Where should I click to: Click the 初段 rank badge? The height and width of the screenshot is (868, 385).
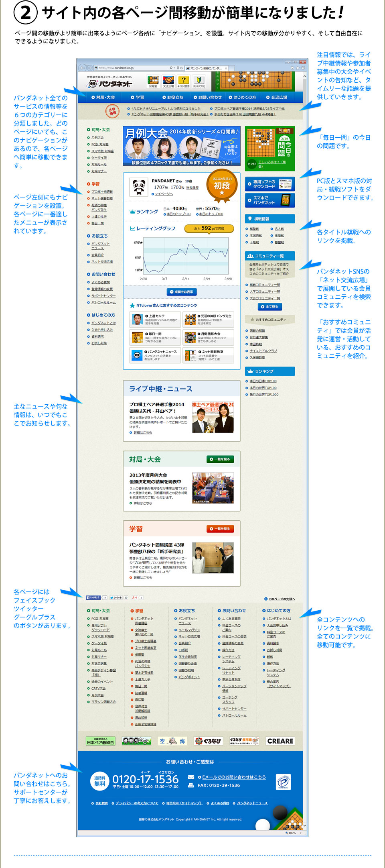point(221,186)
